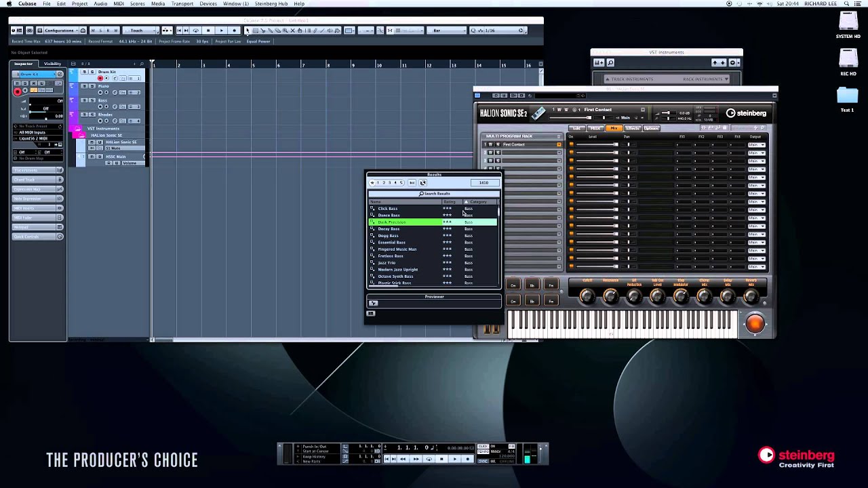Toggle the Cycle button in top toolbar
The height and width of the screenshot is (488, 868).
[x=196, y=30]
